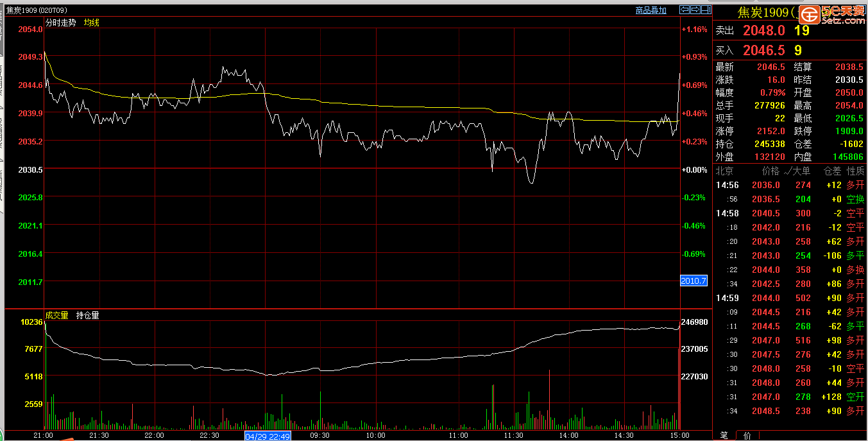The height and width of the screenshot is (441, 868).
Task: Click the 涨跌 value 16.0
Action: [x=776, y=80]
